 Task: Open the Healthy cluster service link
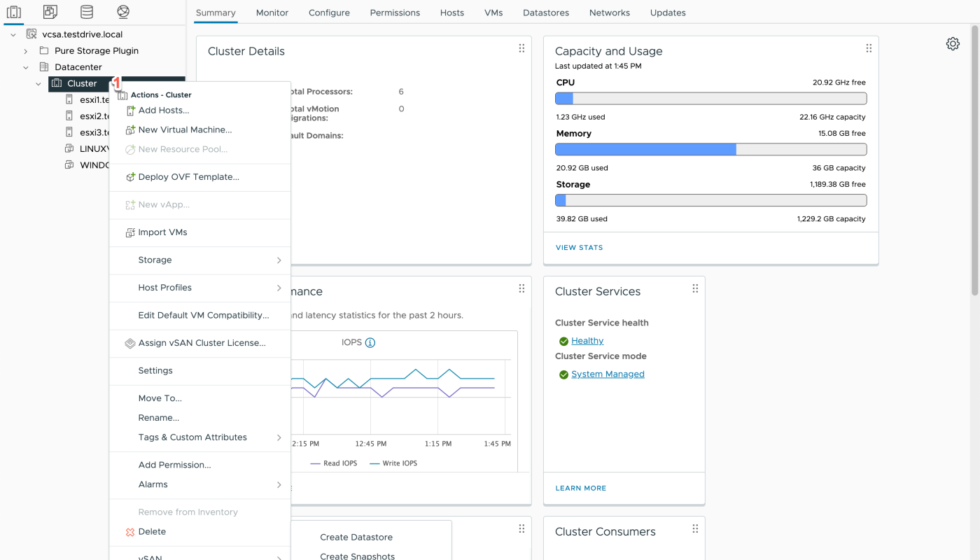coord(587,341)
